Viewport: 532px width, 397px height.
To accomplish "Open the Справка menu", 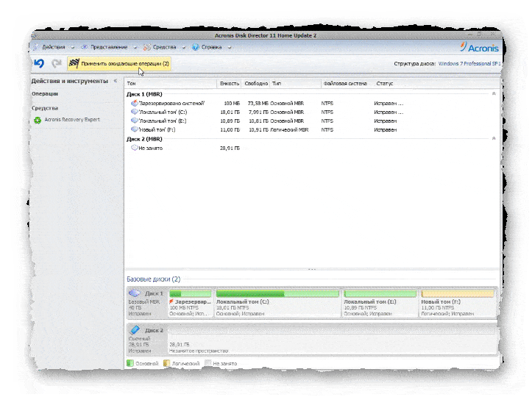I will coord(211,47).
